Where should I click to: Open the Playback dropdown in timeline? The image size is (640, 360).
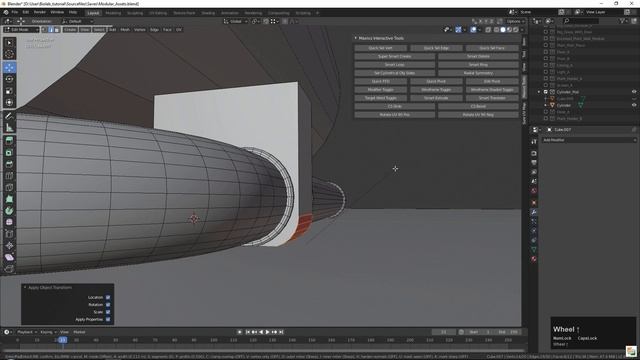click(27, 332)
